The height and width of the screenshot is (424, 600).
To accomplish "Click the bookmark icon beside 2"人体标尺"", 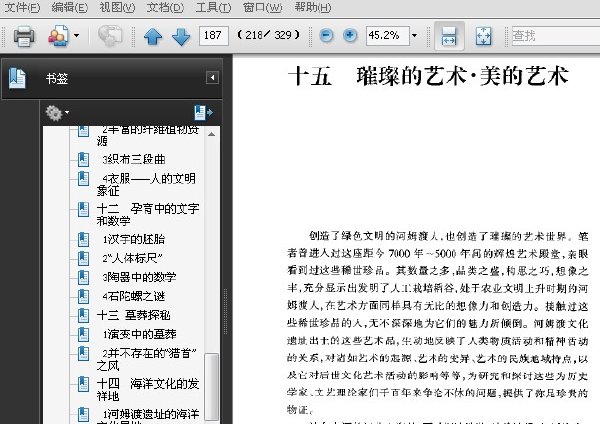I will point(83,258).
